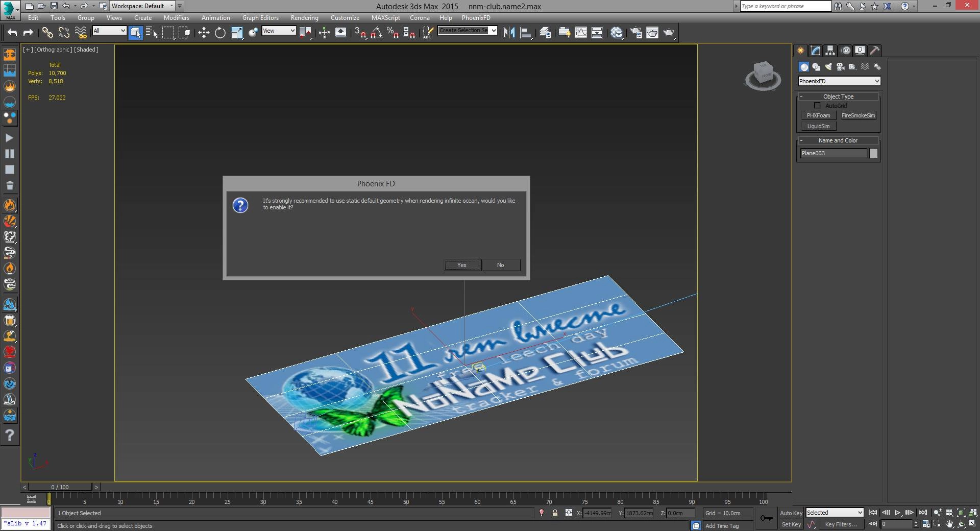Switch to the Modify panel tab

[815, 50]
